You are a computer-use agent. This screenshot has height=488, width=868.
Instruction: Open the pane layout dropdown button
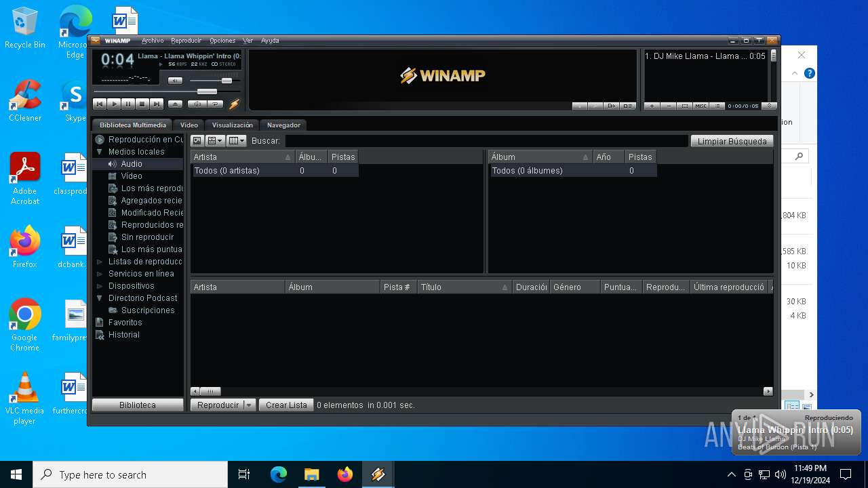click(215, 141)
